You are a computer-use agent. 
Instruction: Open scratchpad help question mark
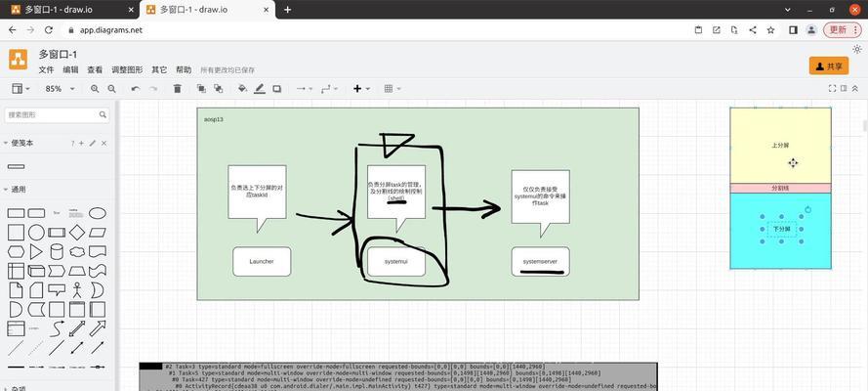(72, 143)
